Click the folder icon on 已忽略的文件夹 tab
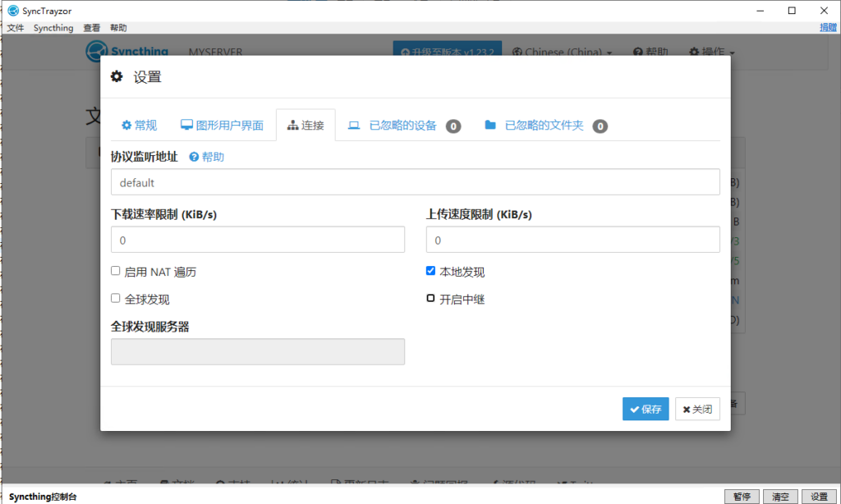This screenshot has height=504, width=841. click(x=490, y=125)
